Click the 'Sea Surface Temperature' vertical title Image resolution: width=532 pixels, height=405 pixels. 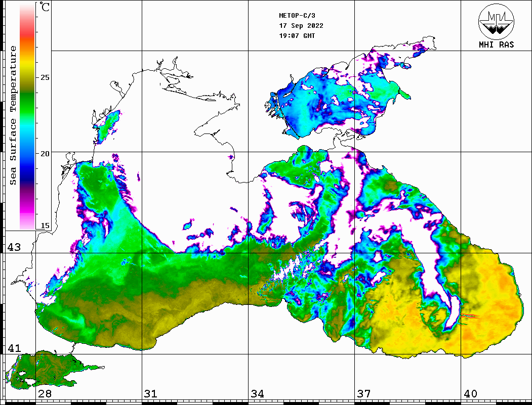pos(13,116)
